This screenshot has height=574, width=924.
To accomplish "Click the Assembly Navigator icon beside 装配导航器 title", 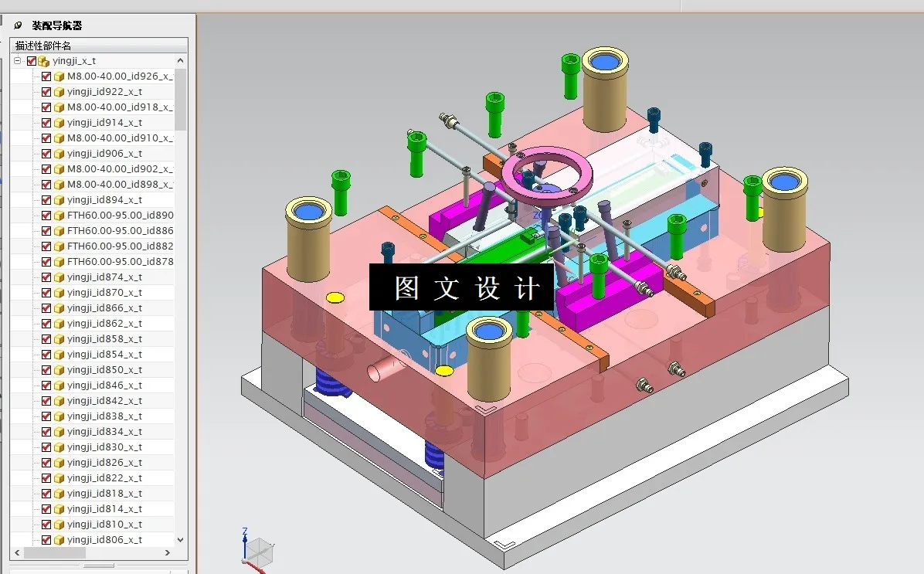I will (17, 24).
